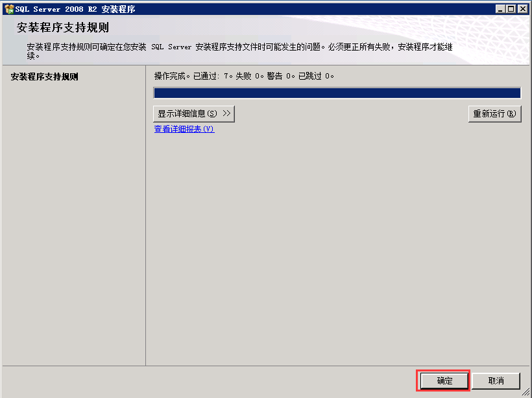The width and height of the screenshot is (532, 398).
Task: Select the 安装程序支持规则 step in left panel
Action: coord(45,76)
